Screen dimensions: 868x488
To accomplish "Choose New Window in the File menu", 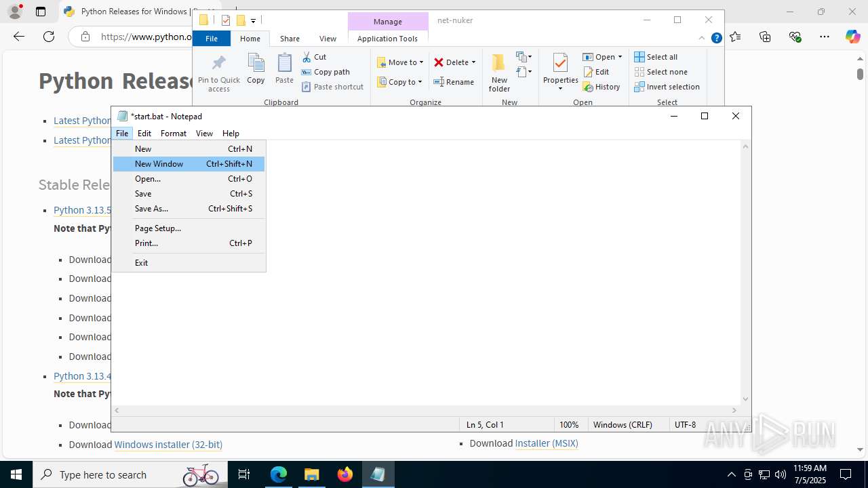I will point(189,163).
